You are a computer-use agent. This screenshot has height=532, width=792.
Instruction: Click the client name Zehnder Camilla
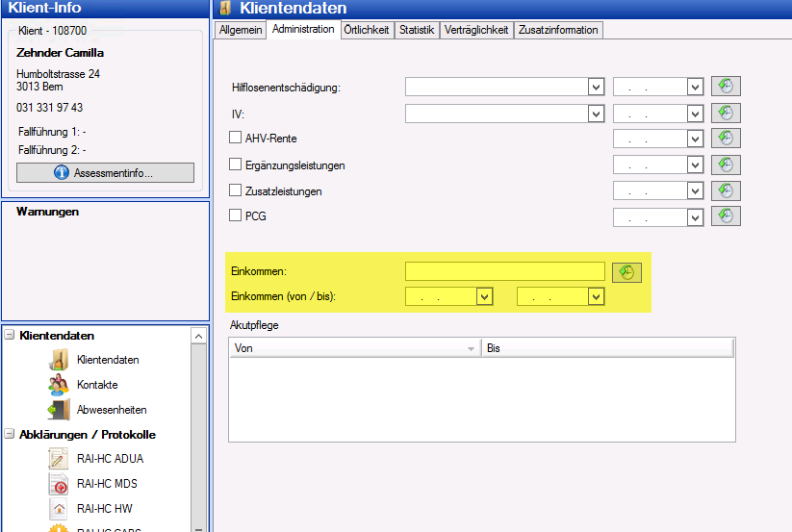[x=60, y=53]
